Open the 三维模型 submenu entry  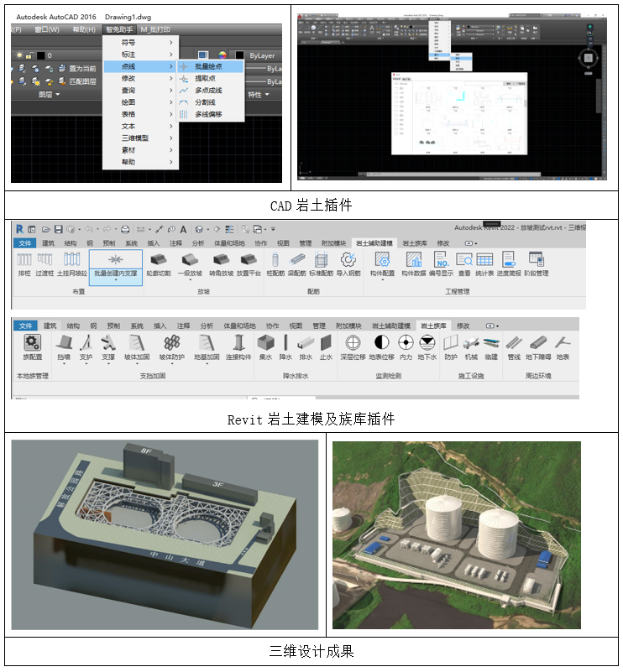140,138
